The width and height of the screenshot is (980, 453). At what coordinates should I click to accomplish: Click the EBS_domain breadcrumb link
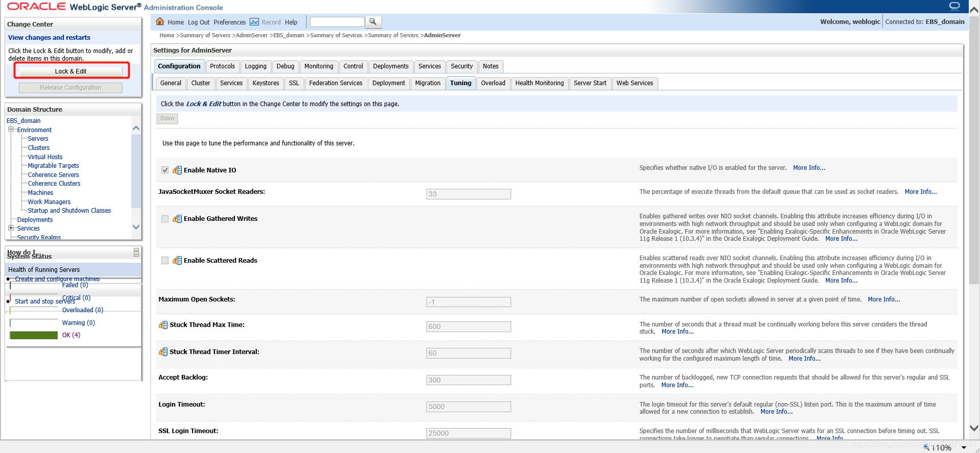click(289, 35)
